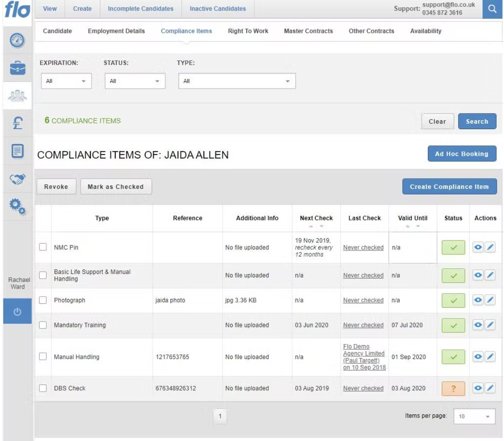Screen dimensions: 504x441
Task: Click the search magnifier icon at top right
Action: point(492,8)
